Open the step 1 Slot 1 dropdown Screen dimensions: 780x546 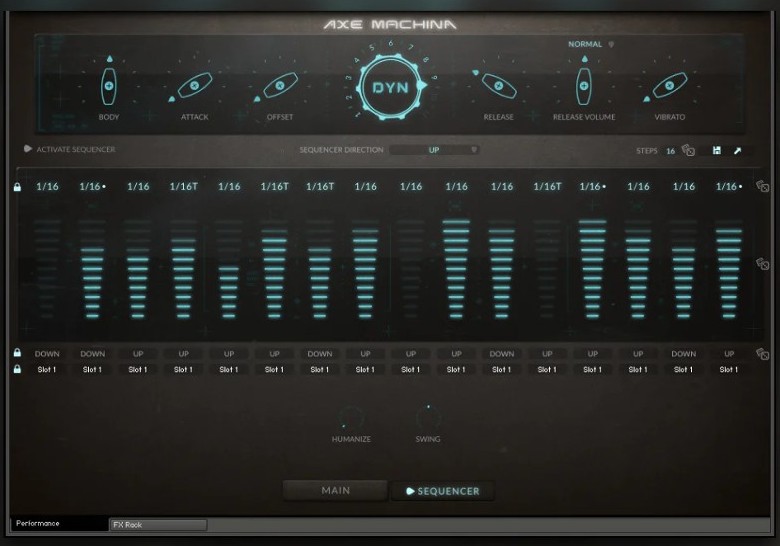tap(47, 369)
